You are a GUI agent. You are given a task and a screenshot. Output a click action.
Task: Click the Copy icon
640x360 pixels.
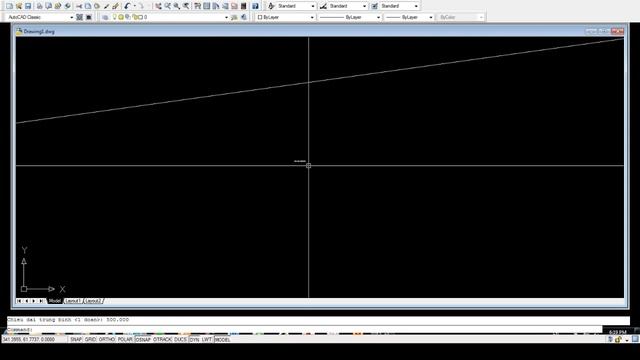(x=88, y=6)
